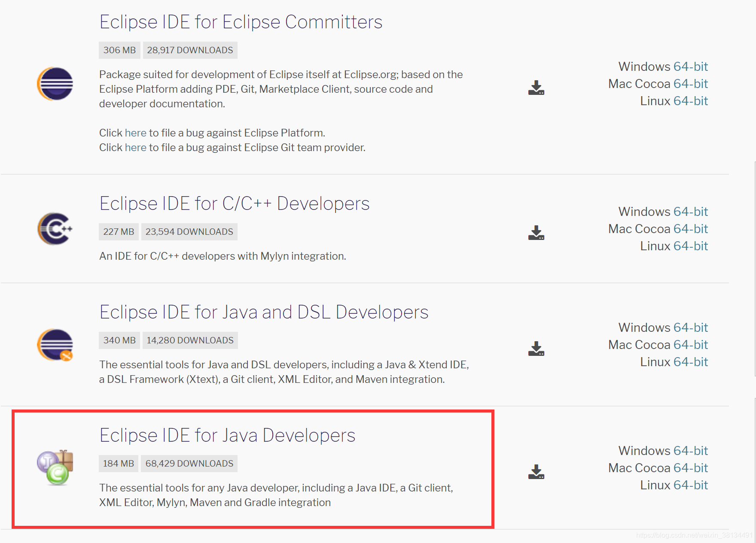Click 'An IDE for C/C++ developers' description text

tap(223, 256)
